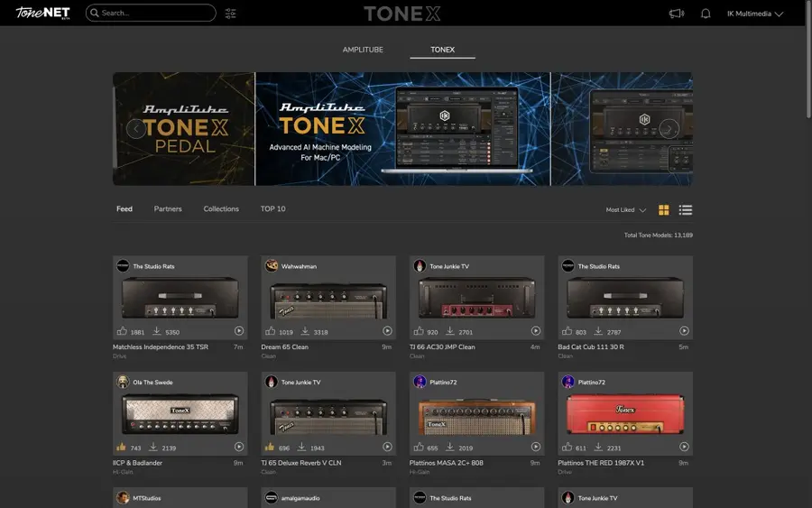Click the ToneNET logo
The width and height of the screenshot is (812, 508).
click(42, 13)
